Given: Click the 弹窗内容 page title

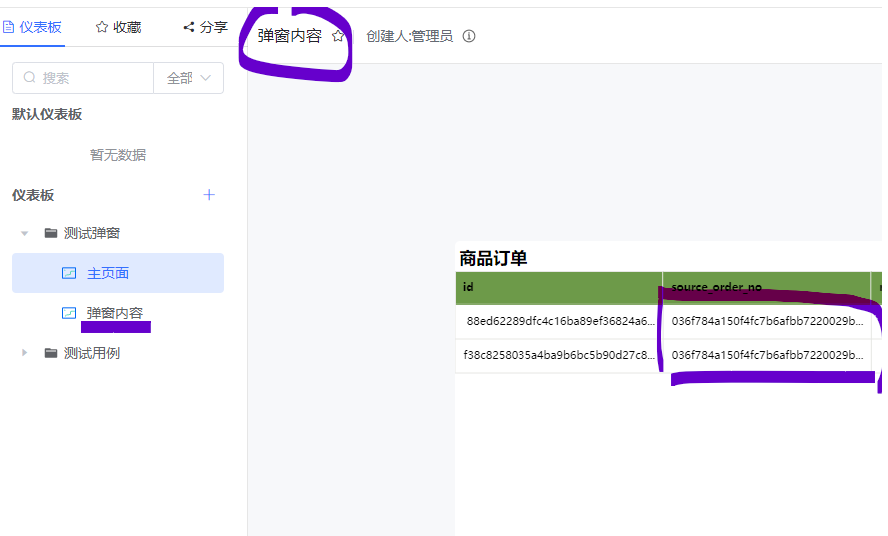Looking at the screenshot, I should pyautogui.click(x=289, y=36).
